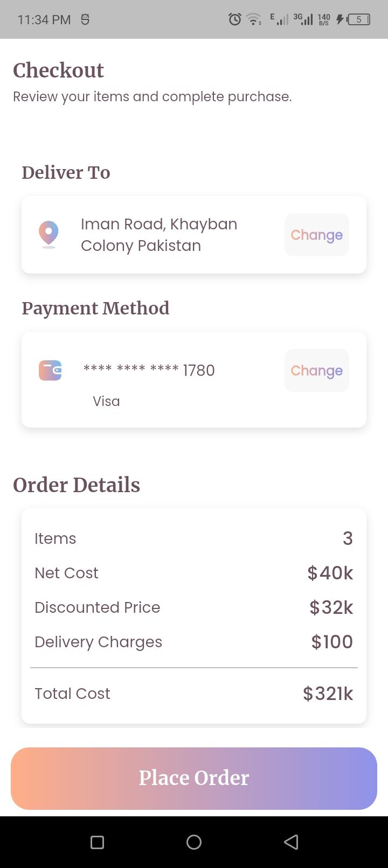Tap the Items count value 3
The image size is (388, 868).
tap(348, 538)
